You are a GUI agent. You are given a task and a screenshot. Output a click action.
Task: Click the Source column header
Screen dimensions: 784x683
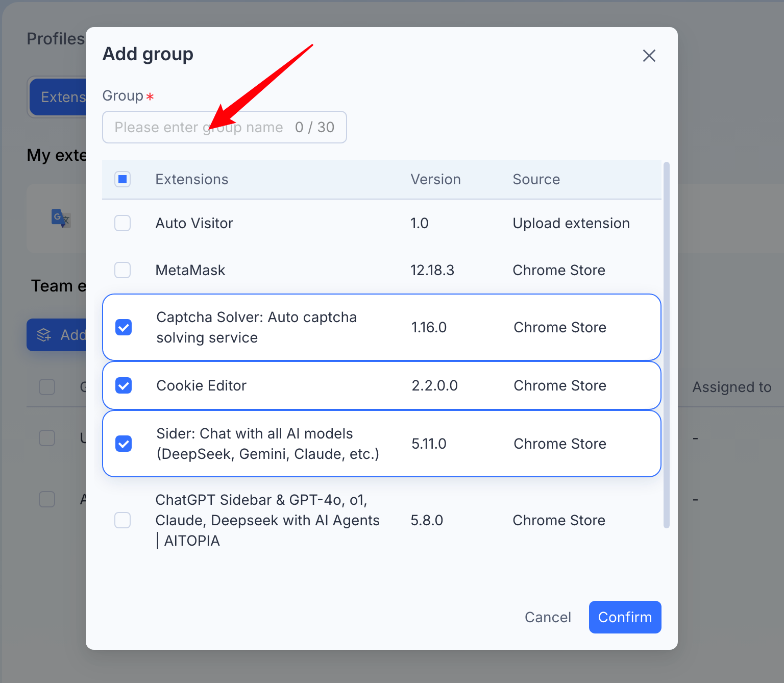coord(536,179)
